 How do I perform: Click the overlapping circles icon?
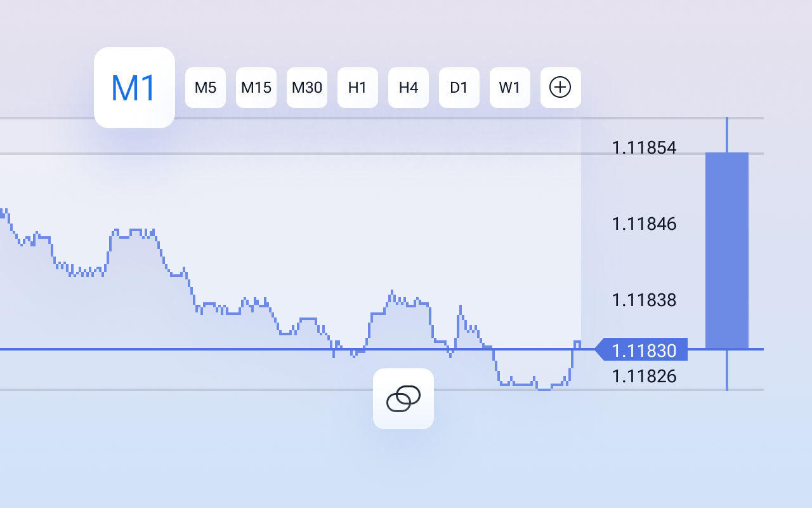(x=403, y=399)
